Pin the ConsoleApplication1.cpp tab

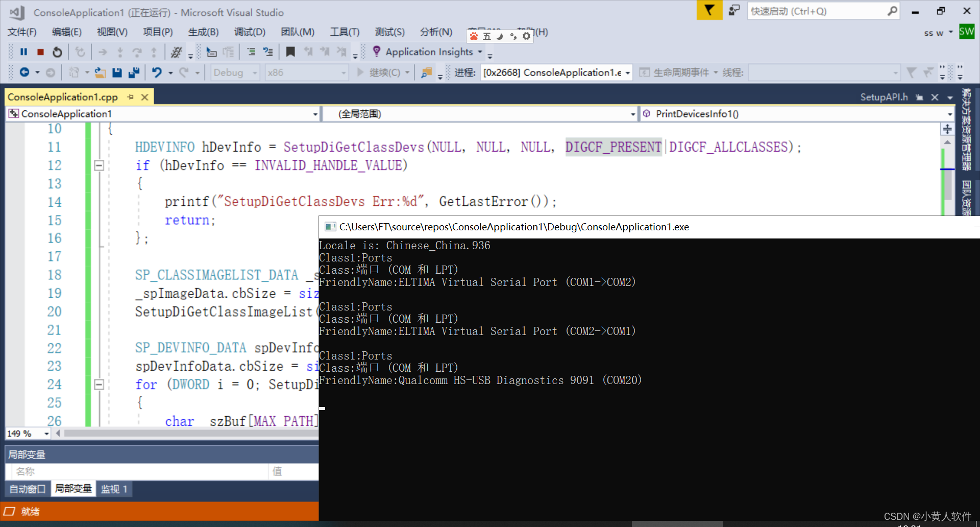[x=131, y=97]
